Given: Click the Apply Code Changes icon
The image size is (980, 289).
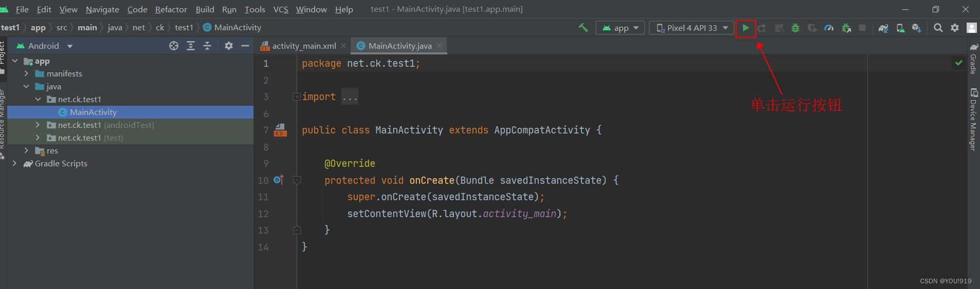Looking at the screenshot, I should tap(779, 28).
